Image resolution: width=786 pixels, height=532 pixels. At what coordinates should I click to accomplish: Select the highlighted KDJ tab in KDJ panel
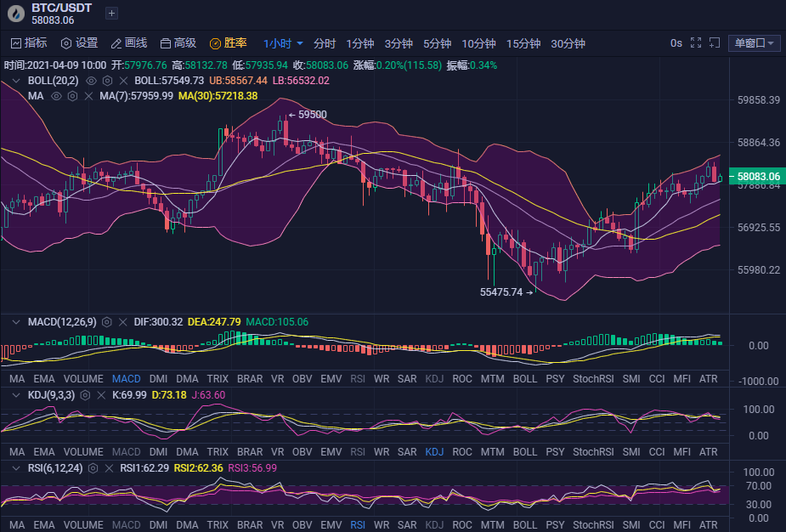(x=434, y=452)
